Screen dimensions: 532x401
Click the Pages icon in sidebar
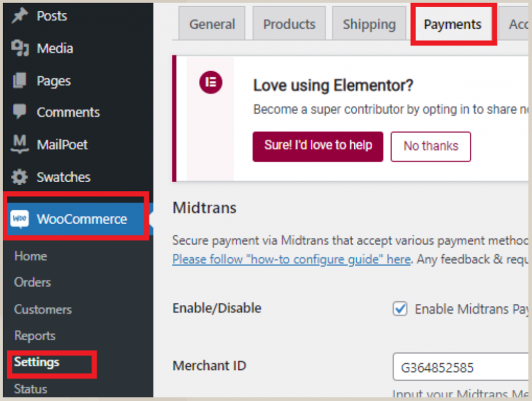click(x=20, y=81)
